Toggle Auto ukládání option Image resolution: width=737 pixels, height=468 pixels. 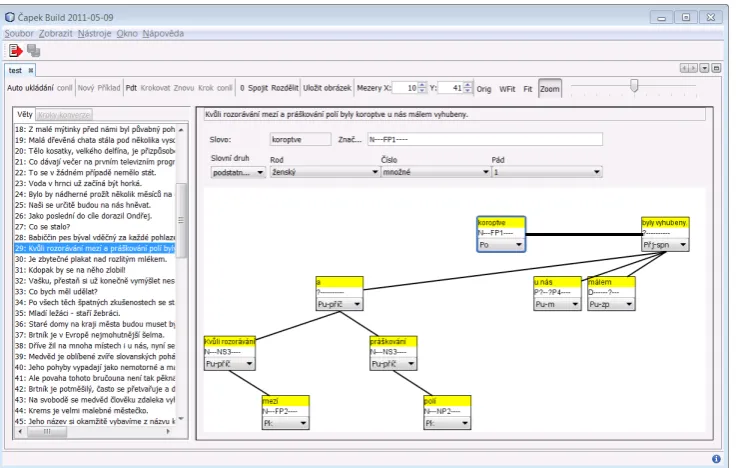(30, 88)
